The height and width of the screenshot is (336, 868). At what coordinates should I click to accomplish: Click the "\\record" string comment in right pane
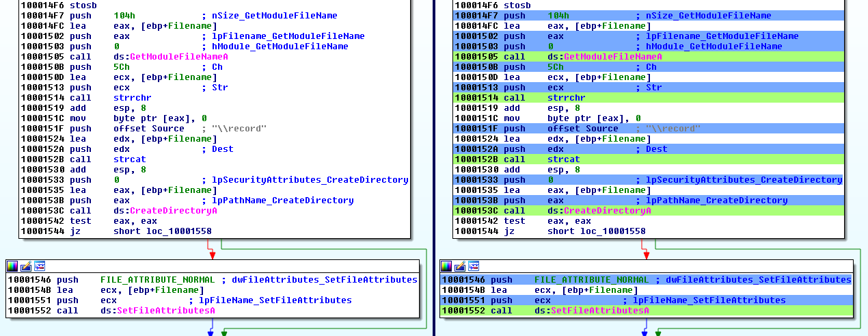(x=673, y=129)
